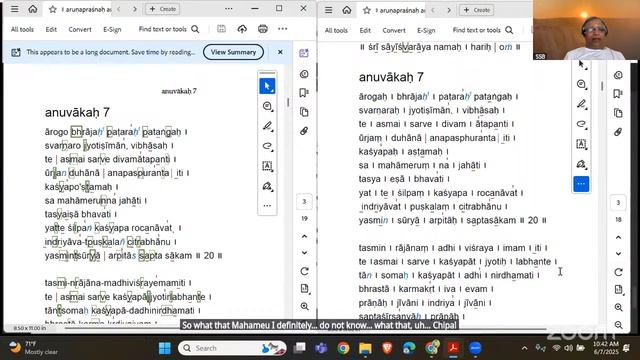Open more tools in left quick toolbar
The width and height of the screenshot is (640, 360).
coord(267,206)
